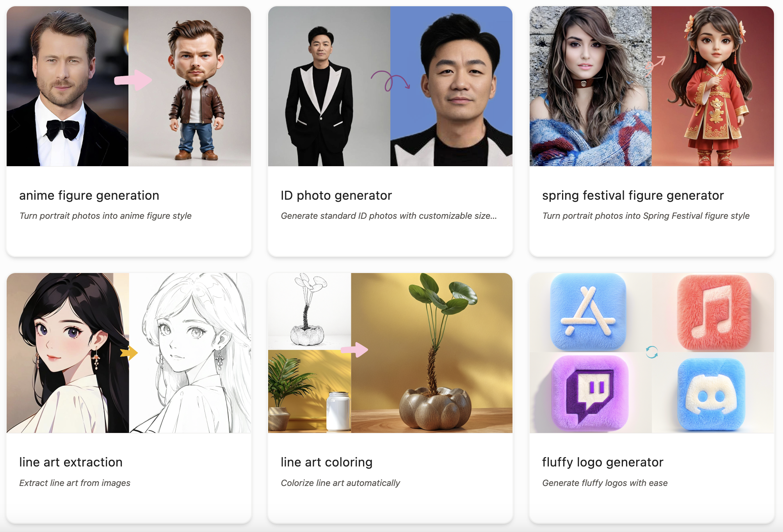Click the fluffy blue Discord icon
The image size is (783, 532).
tap(711, 395)
